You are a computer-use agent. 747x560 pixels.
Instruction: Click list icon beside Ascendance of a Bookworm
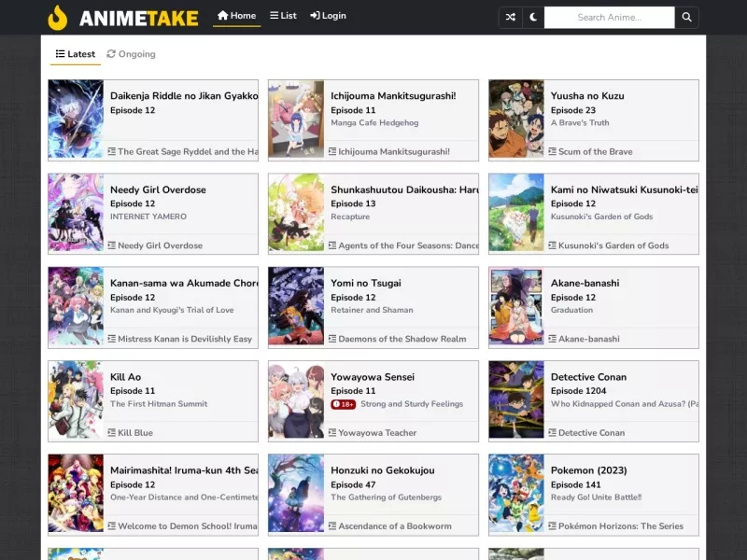[x=332, y=525]
